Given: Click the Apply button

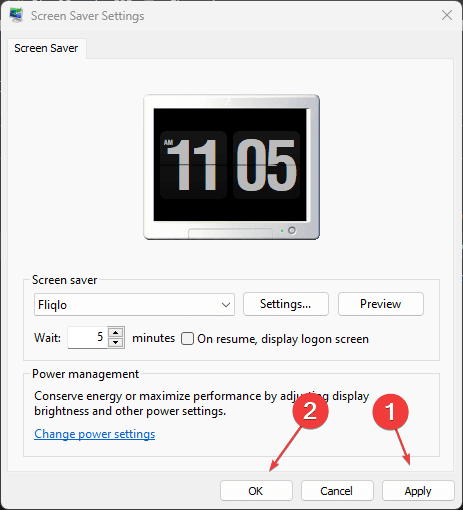Looking at the screenshot, I should tap(418, 491).
